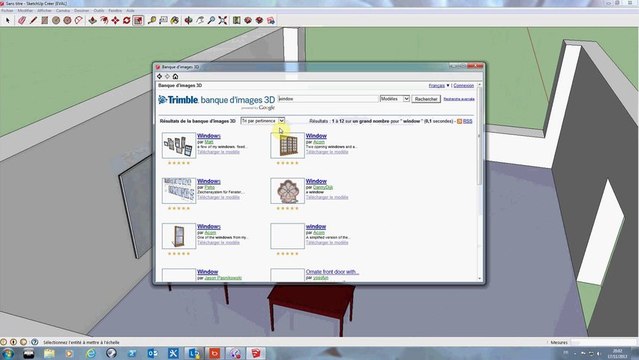
Task: Click the RSS feed icon
Action: (459, 121)
